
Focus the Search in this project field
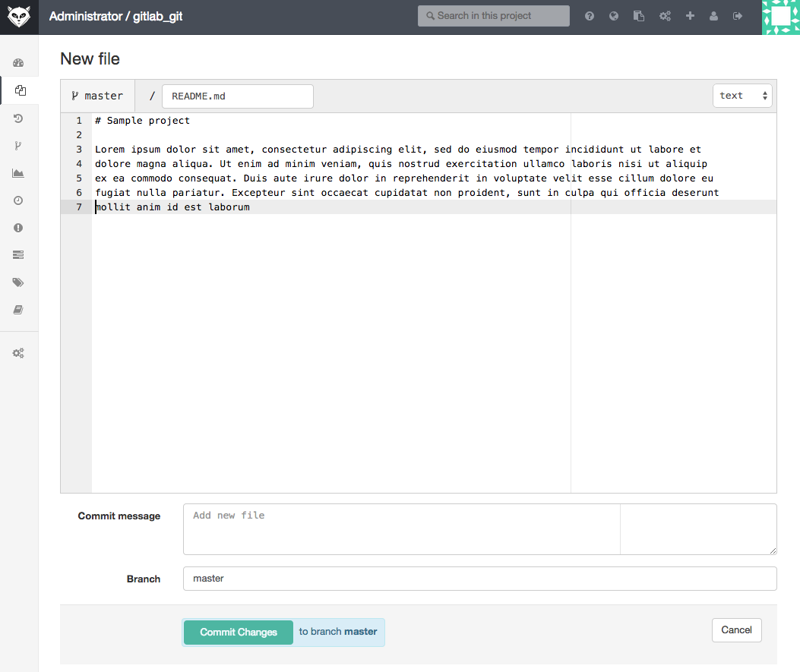point(493,16)
